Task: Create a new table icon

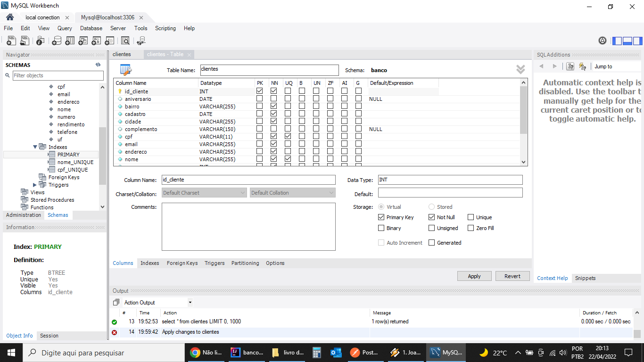Action: pyautogui.click(x=70, y=41)
